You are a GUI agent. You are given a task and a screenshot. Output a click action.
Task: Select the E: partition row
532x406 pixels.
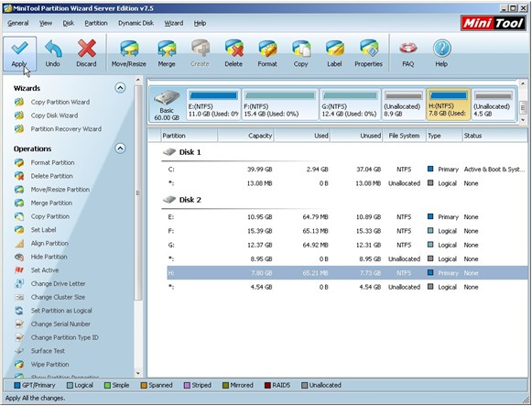pyautogui.click(x=347, y=216)
